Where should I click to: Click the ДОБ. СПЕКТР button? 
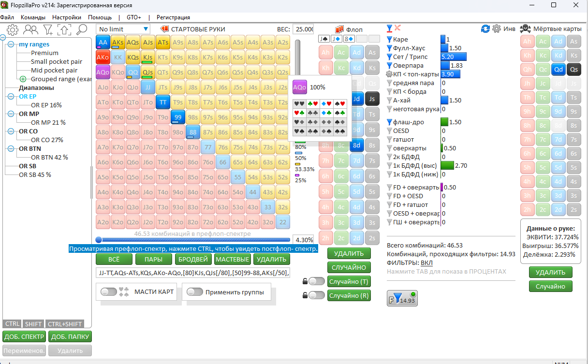click(x=24, y=337)
